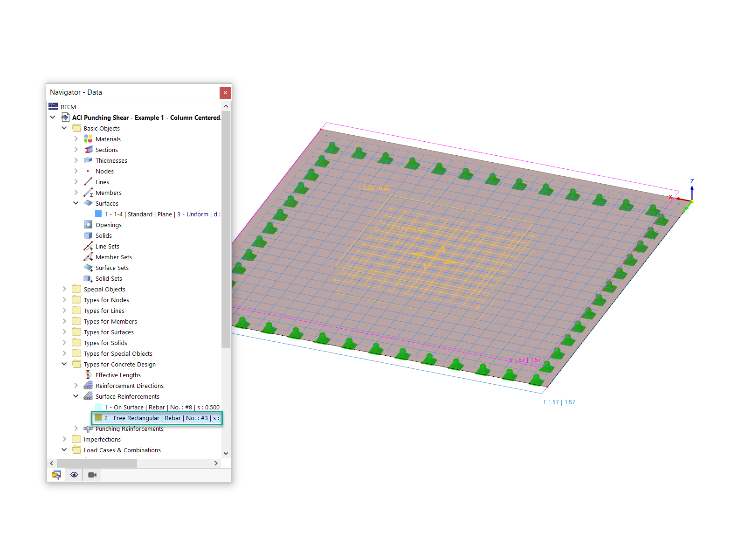Select the Effective Lengths icon
Image resolution: width=746 pixels, height=560 pixels.
pos(88,374)
